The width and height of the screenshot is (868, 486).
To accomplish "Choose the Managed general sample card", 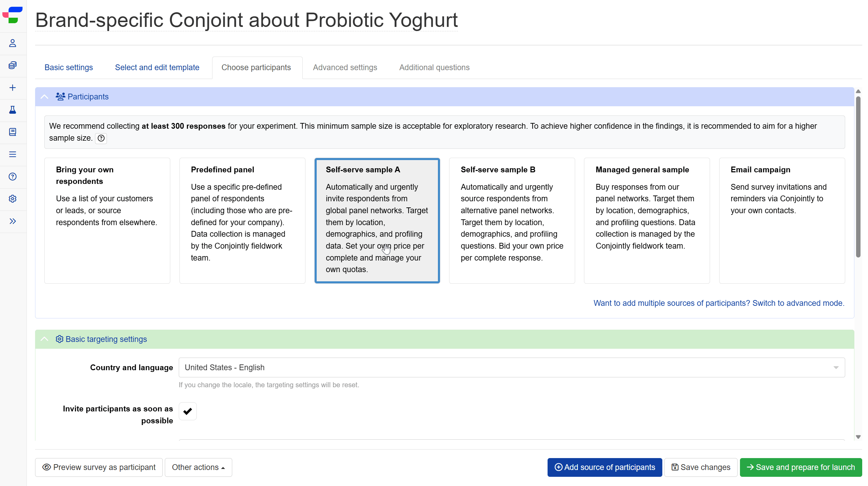I will pos(647,221).
